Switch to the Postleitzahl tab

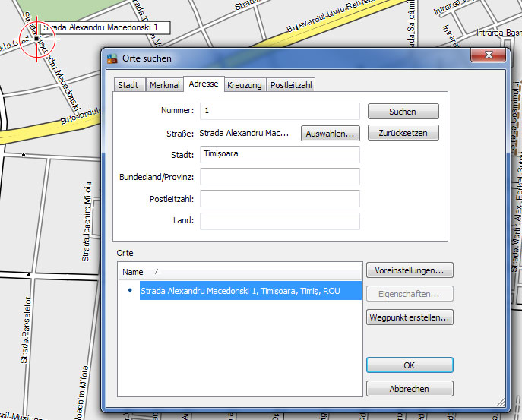tap(291, 85)
